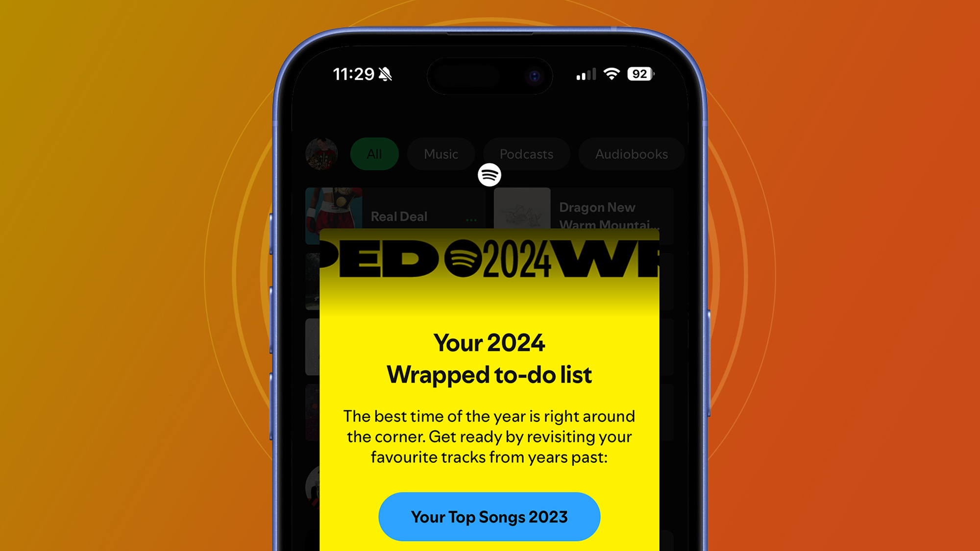This screenshot has width=980, height=551.
Task: Switch to the Music filter tab
Action: coord(442,155)
